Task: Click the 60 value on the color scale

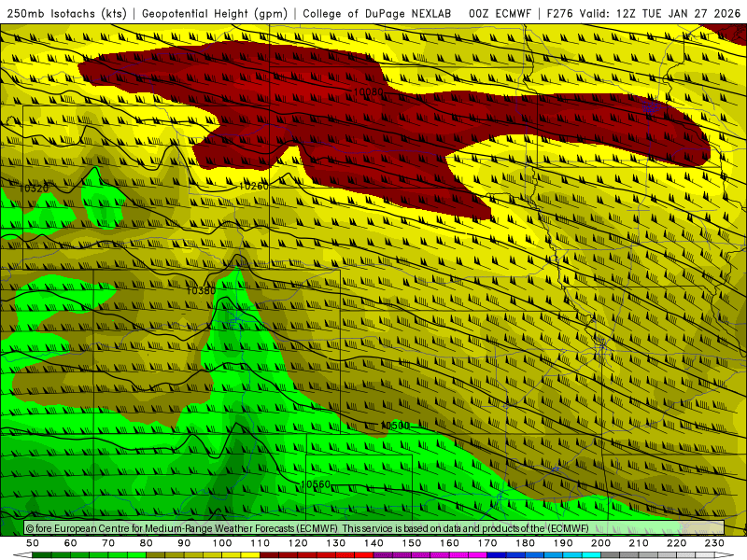Action: coord(71,543)
